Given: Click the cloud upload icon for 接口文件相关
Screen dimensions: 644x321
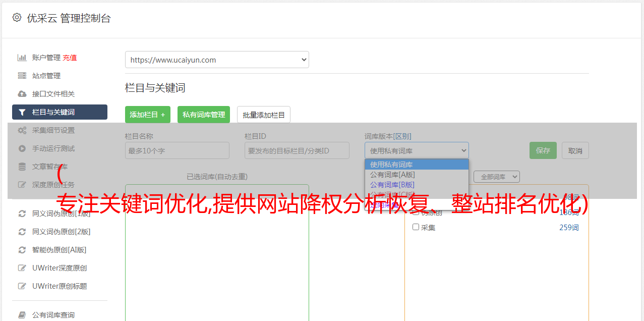Looking at the screenshot, I should [22, 94].
